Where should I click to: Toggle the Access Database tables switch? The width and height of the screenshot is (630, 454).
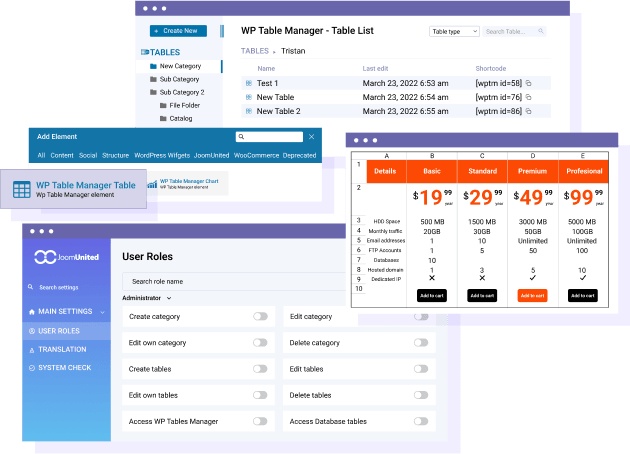point(421,421)
